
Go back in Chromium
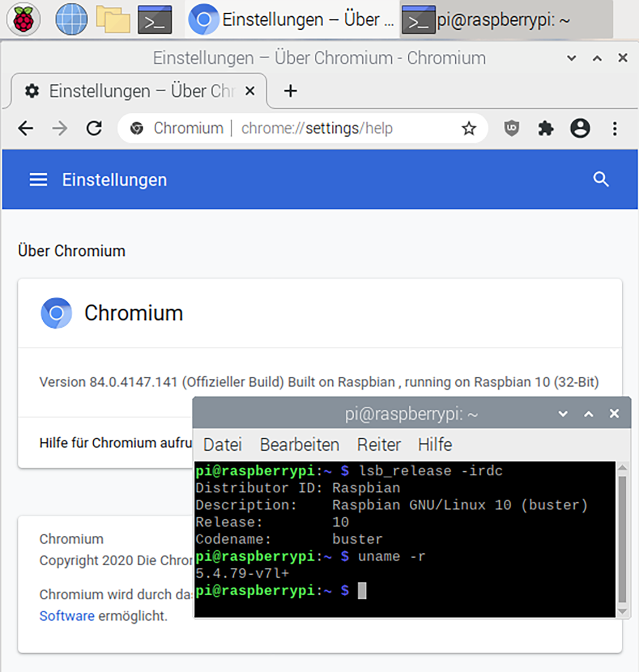(26, 128)
